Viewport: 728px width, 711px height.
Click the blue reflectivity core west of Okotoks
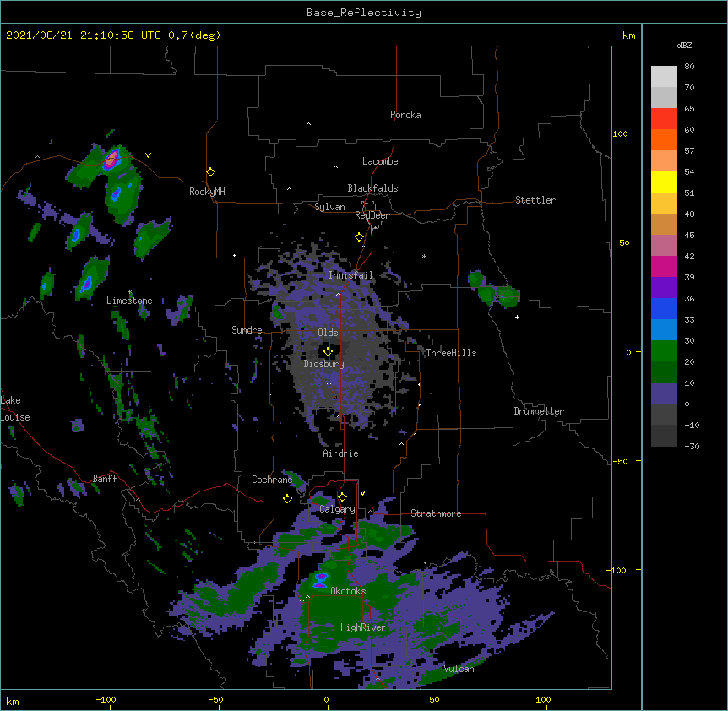click(x=321, y=580)
